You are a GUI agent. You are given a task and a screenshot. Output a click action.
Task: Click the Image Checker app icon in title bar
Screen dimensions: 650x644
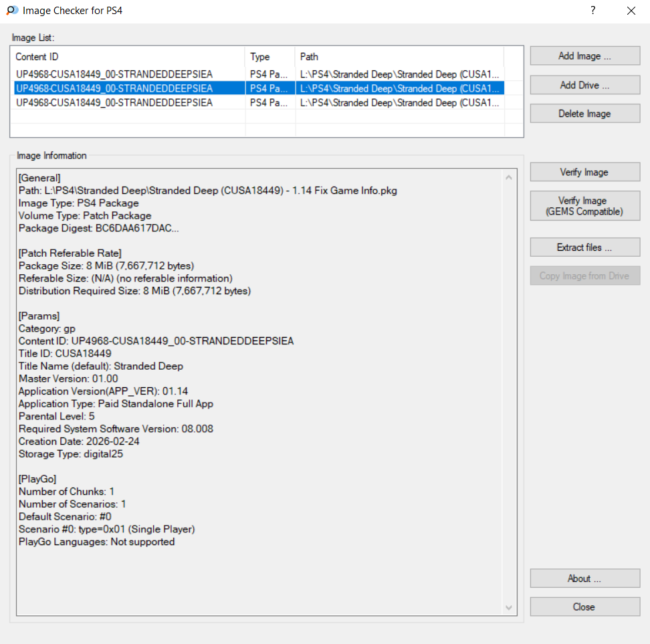[x=12, y=11]
